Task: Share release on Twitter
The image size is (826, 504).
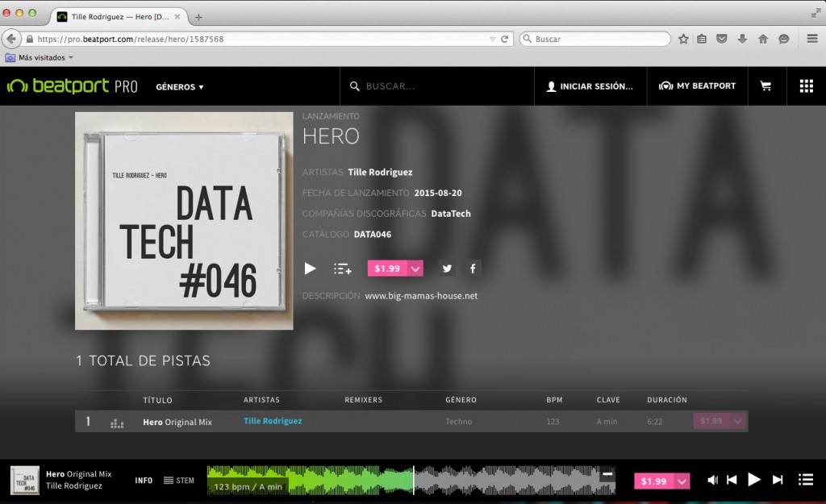Action: 447,269
